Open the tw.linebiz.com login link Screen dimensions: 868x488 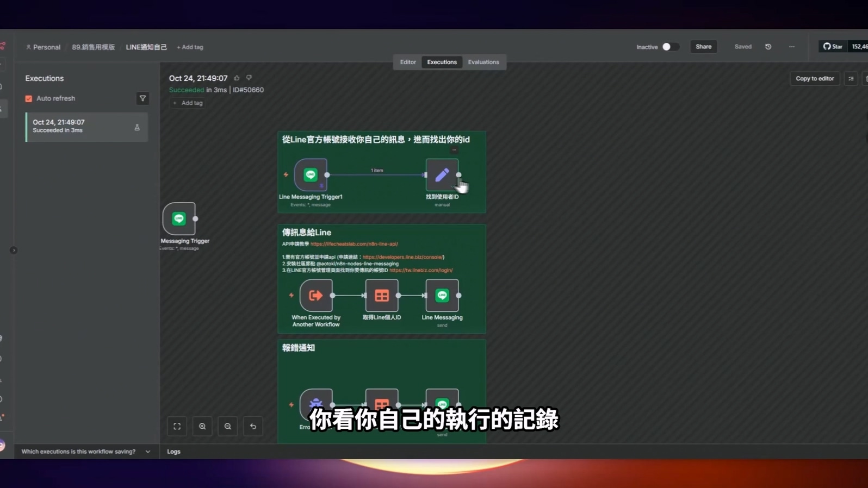point(421,270)
